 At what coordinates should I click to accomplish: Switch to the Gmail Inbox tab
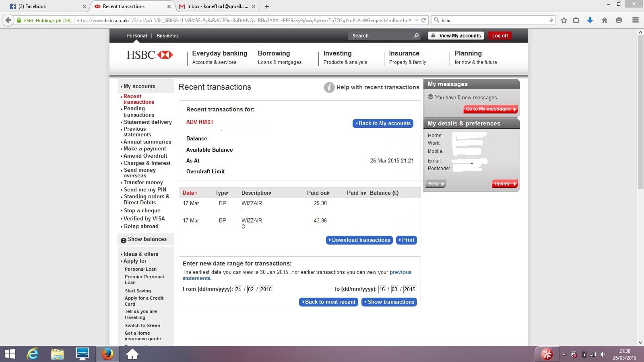point(217,6)
